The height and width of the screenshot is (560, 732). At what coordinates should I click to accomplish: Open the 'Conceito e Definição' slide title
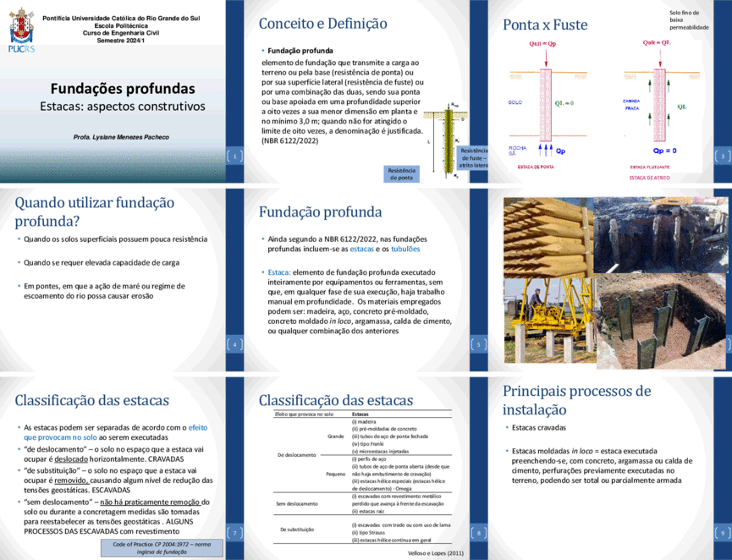point(323,24)
